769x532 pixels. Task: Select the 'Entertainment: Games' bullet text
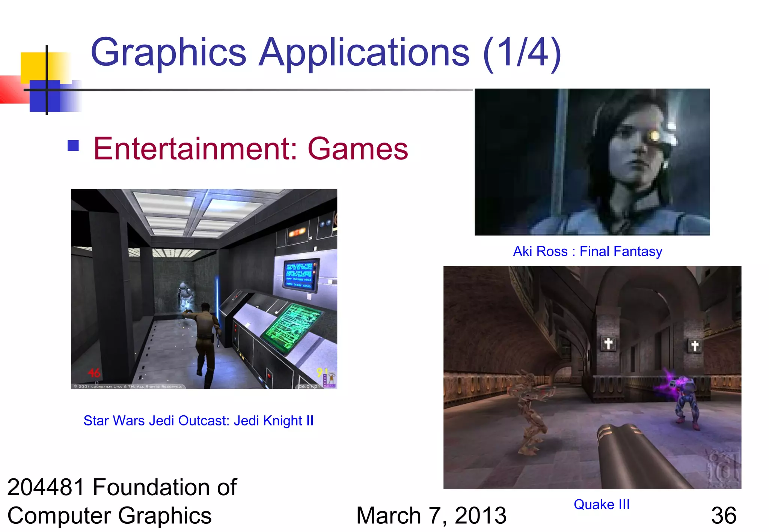(x=251, y=149)
